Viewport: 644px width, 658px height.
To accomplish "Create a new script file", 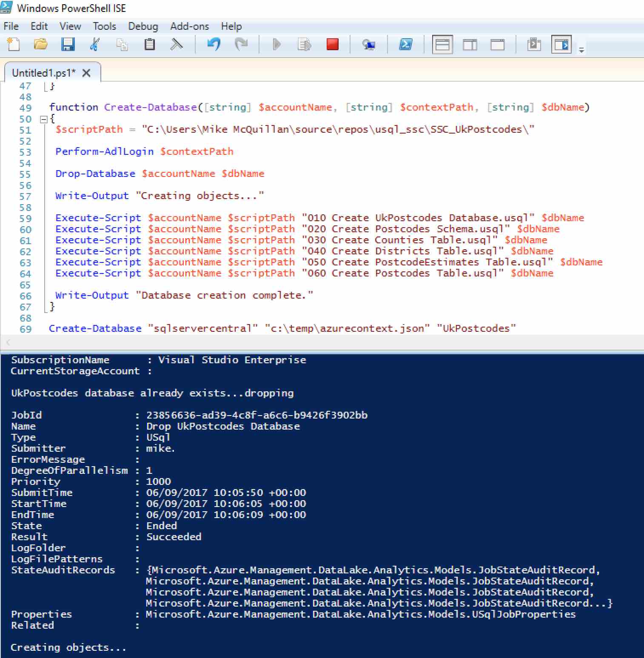I will click(14, 44).
